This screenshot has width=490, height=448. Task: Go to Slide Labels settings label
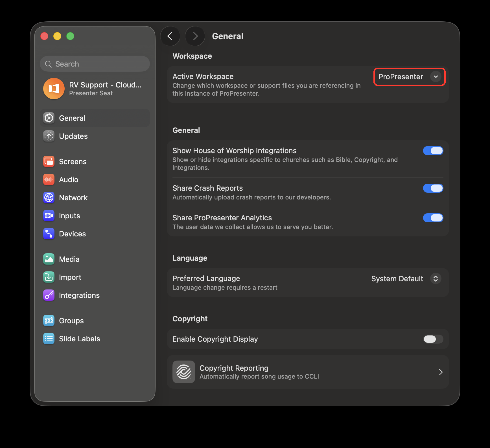[x=80, y=339]
